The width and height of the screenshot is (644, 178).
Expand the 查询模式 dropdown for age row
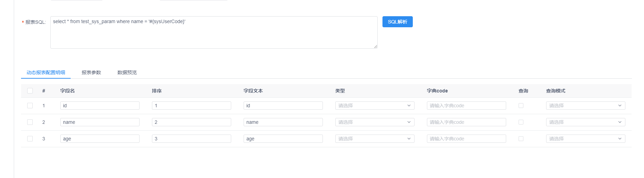click(585, 139)
